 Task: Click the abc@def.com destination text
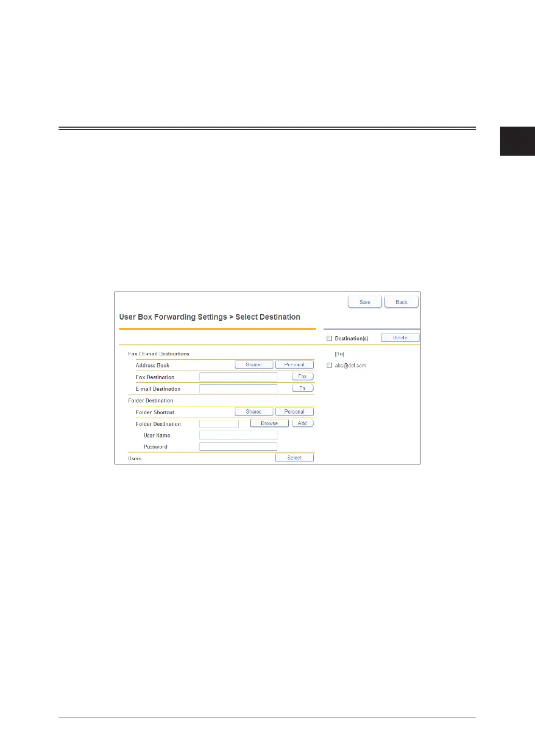click(x=350, y=366)
